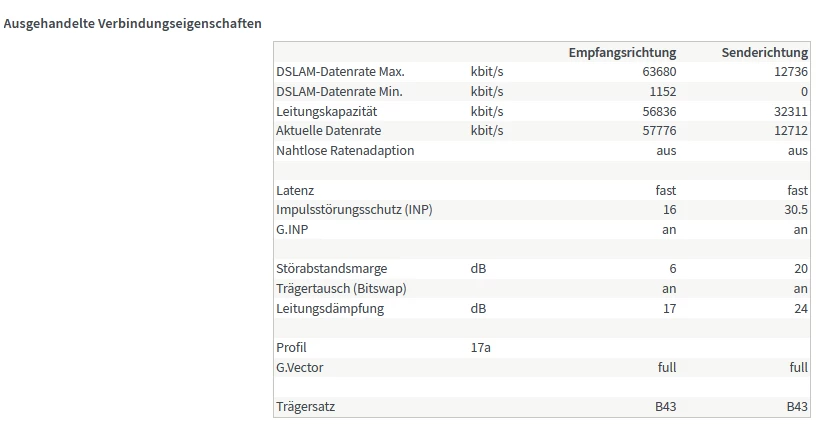Click the Profil value 17a

pyautogui.click(x=481, y=348)
